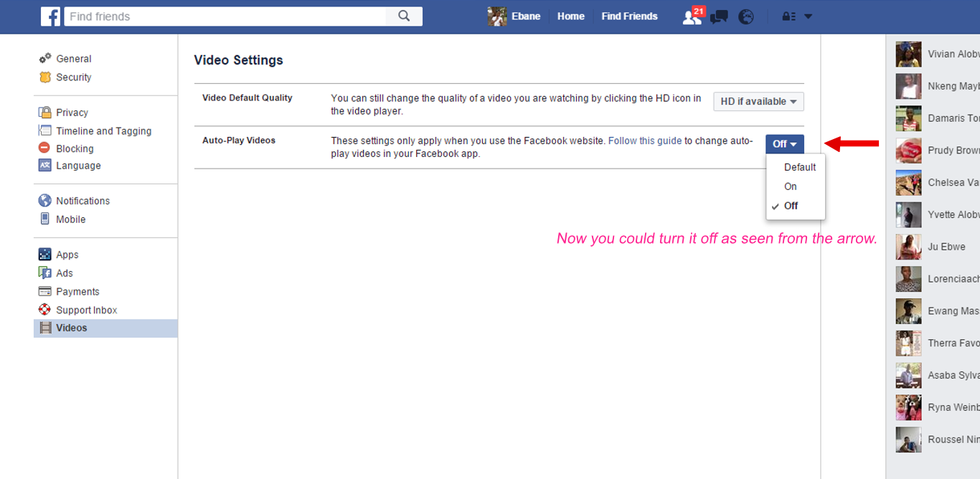Click the Auto-Play Videos label
Viewport: 980px width, 479px height.
tap(239, 141)
